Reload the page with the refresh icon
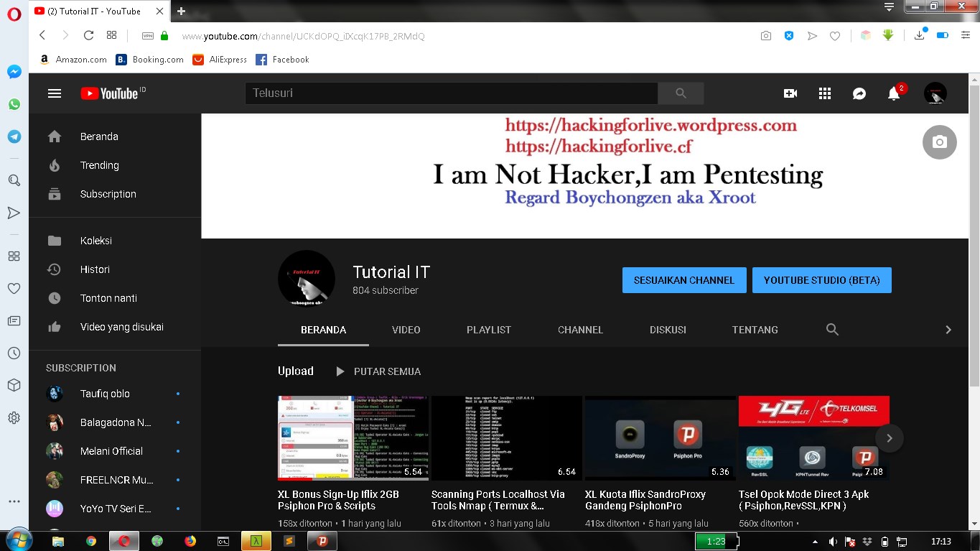 coord(88,35)
